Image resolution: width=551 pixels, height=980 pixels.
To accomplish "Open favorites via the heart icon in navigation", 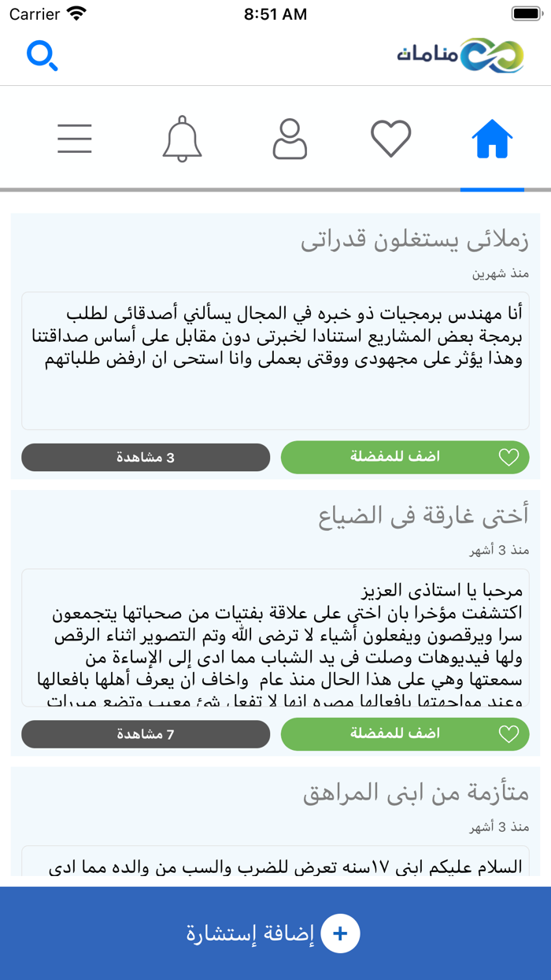I will coord(390,138).
